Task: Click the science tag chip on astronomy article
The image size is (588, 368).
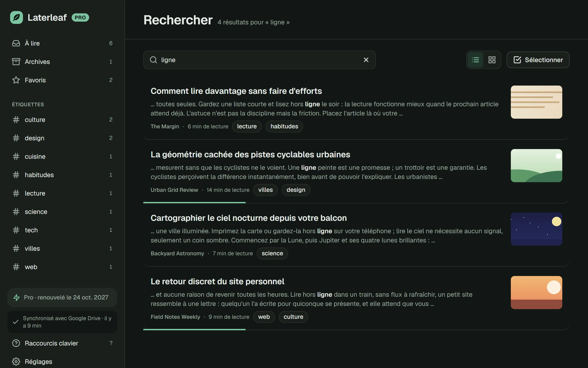Action: [272, 254]
